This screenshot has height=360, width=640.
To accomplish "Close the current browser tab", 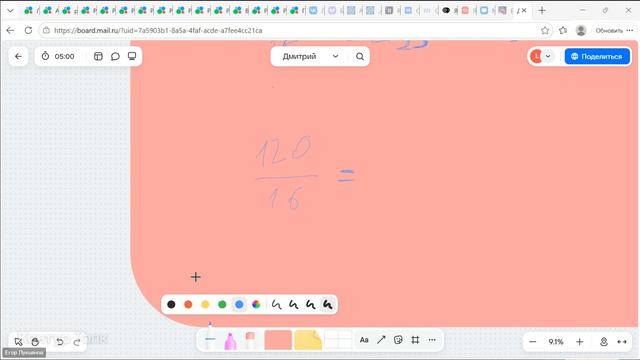I will [524, 11].
